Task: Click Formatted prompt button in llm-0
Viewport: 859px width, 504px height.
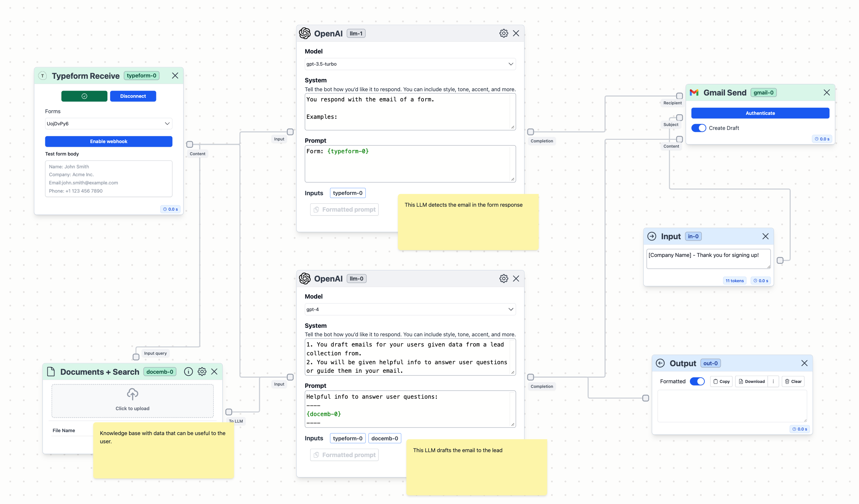Action: pyautogui.click(x=344, y=455)
